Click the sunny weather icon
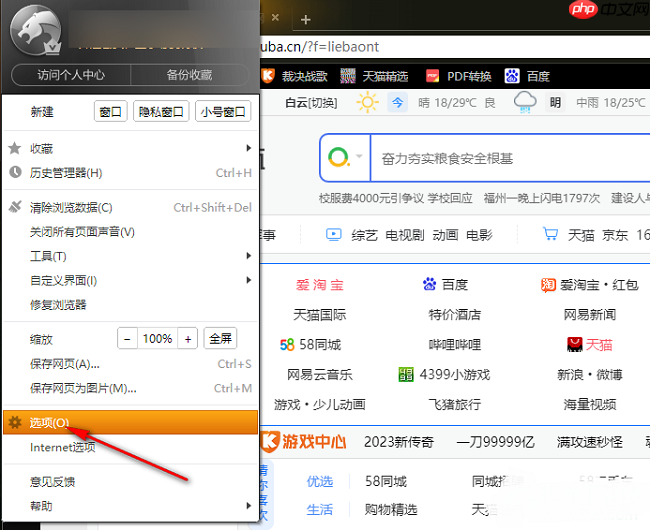This screenshot has height=530, width=650. tap(368, 102)
